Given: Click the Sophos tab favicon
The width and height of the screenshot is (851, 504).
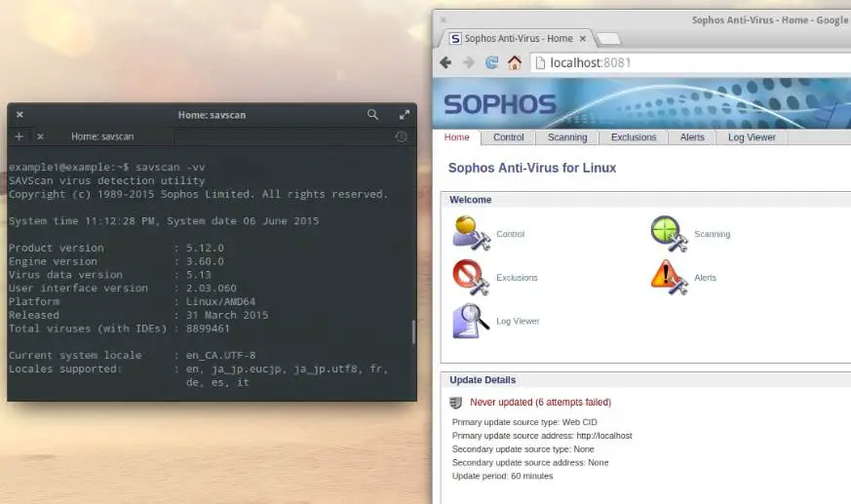Looking at the screenshot, I should [455, 39].
